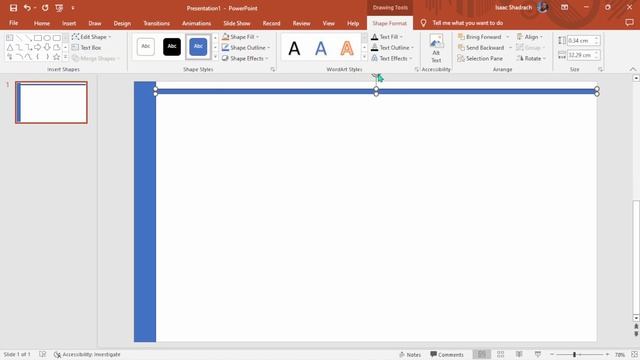
Task: Open the Size dialog launcher
Action: pyautogui.click(x=600, y=69)
